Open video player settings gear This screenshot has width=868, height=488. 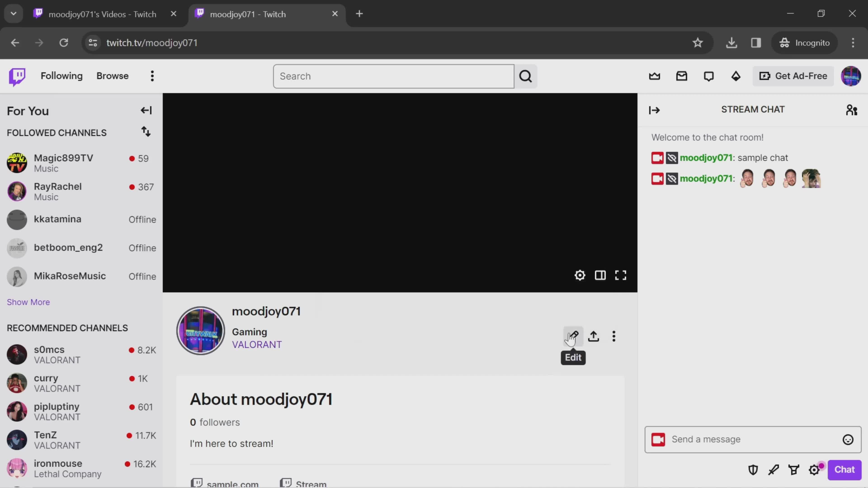coord(580,275)
